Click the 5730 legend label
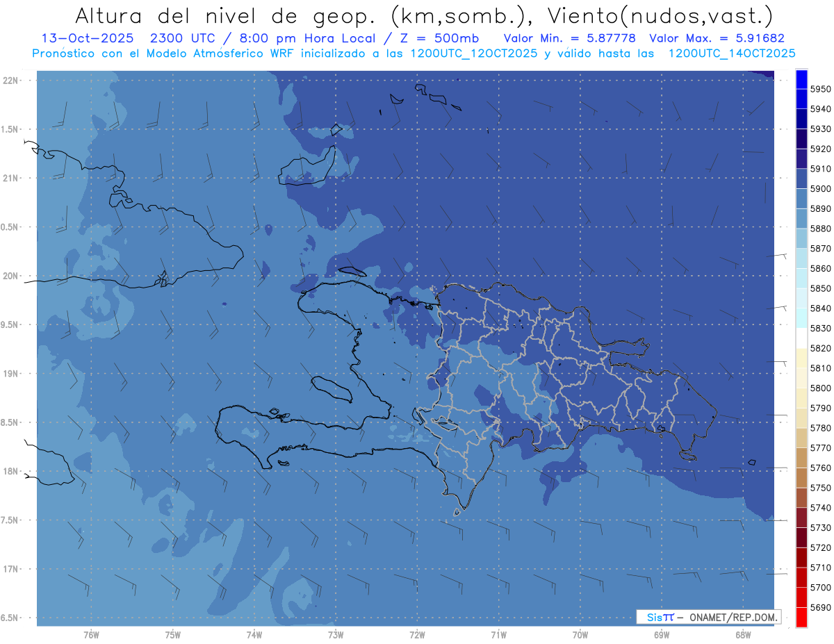Image resolution: width=834 pixels, height=644 pixels. click(x=820, y=527)
